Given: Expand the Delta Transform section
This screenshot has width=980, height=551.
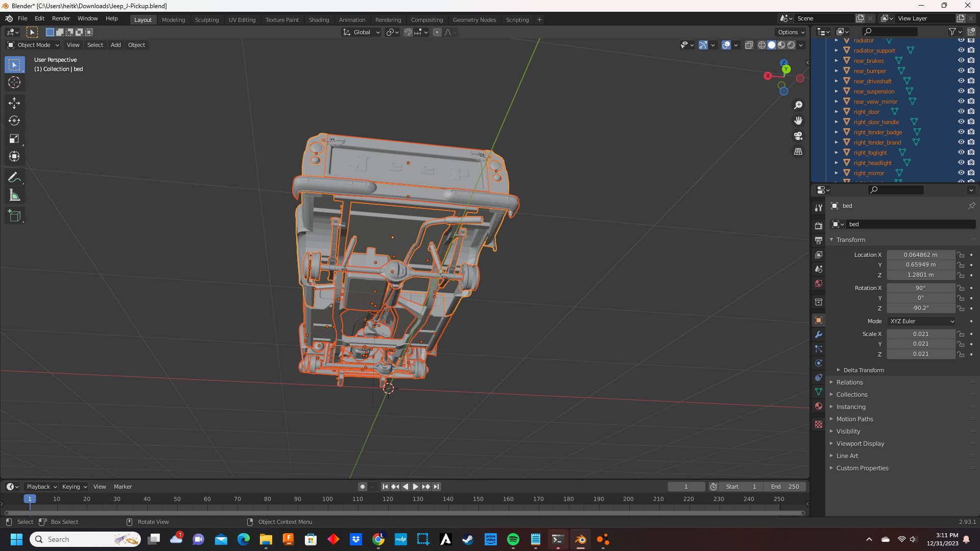Looking at the screenshot, I should click(863, 370).
